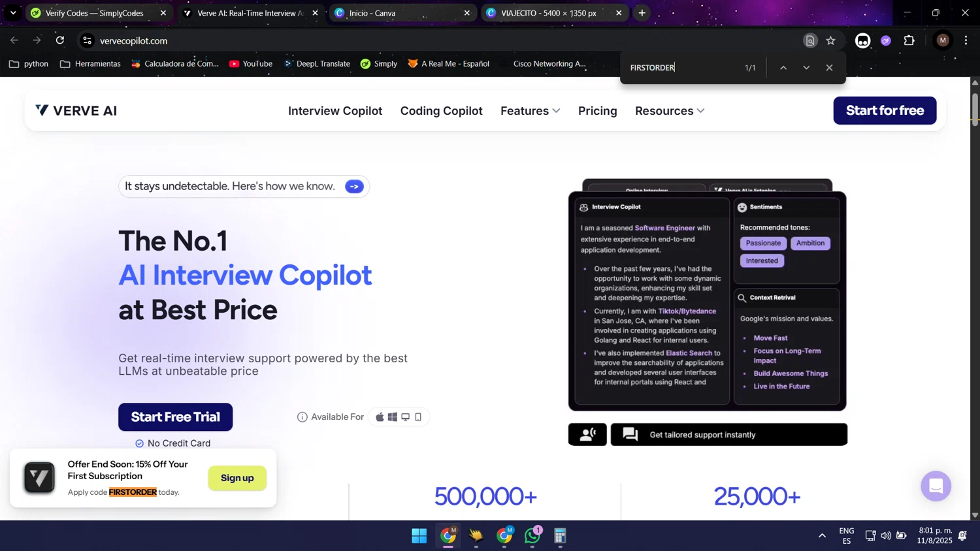Reload the current page
This screenshot has width=980, height=551.
coord(60,40)
